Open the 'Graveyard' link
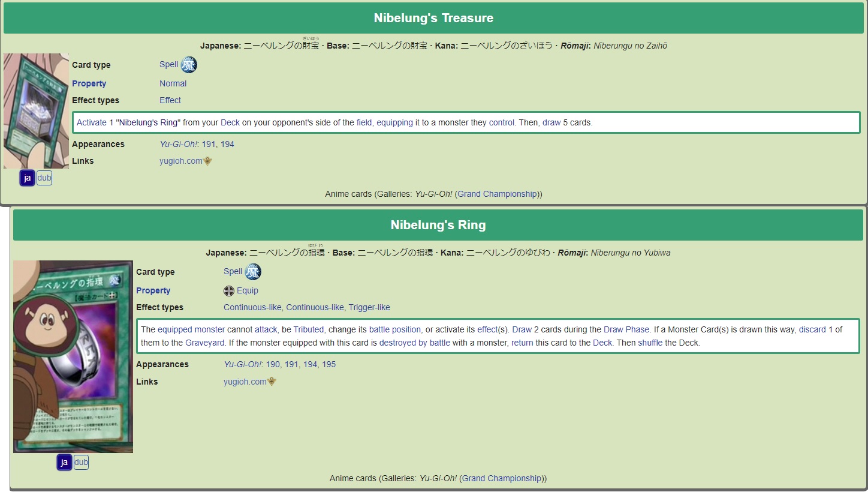Image resolution: width=868 pixels, height=492 pixels. click(x=205, y=343)
